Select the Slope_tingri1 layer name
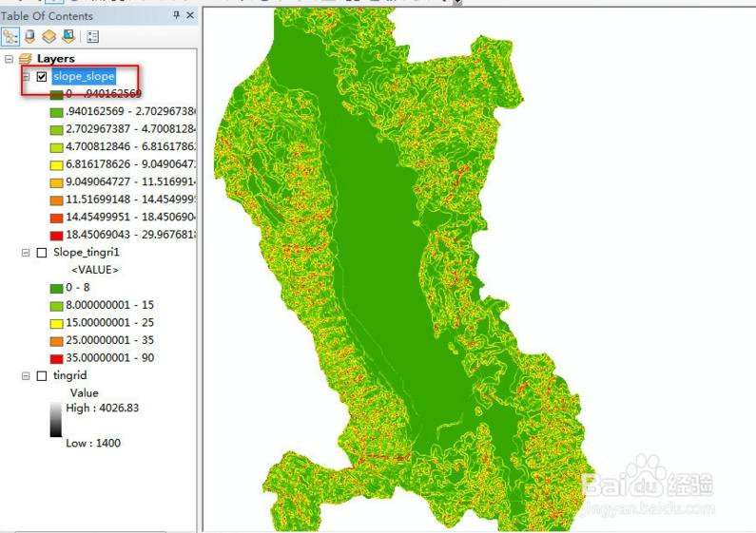756x533 pixels. pos(87,252)
